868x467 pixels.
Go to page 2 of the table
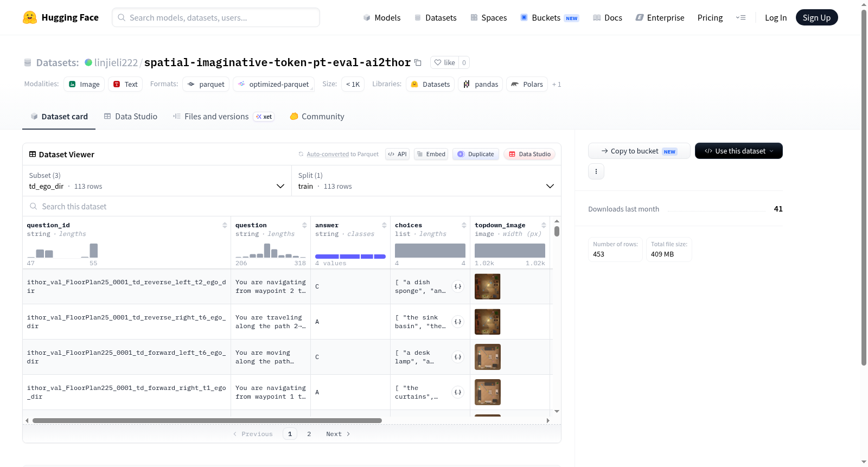pos(309,434)
